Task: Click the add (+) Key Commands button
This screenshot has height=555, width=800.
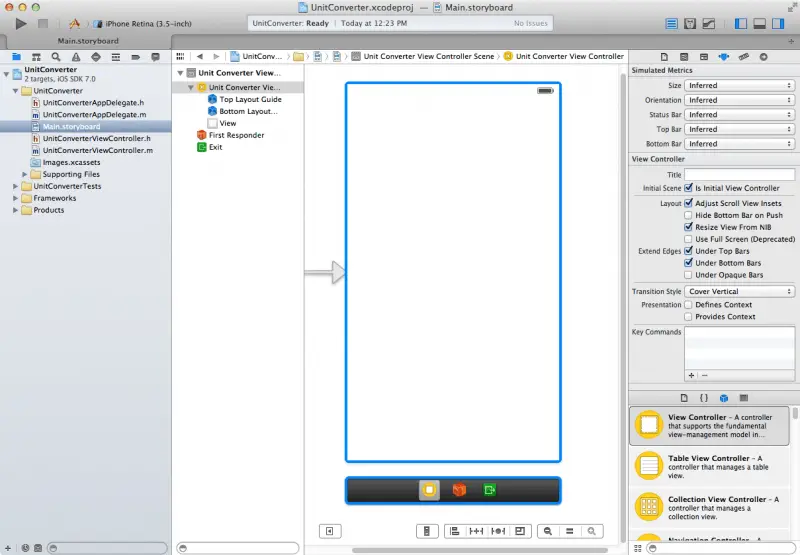Action: 691,375
